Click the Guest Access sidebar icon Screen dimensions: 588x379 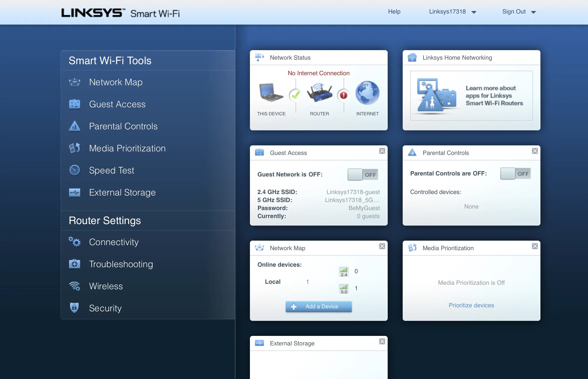pyautogui.click(x=74, y=104)
